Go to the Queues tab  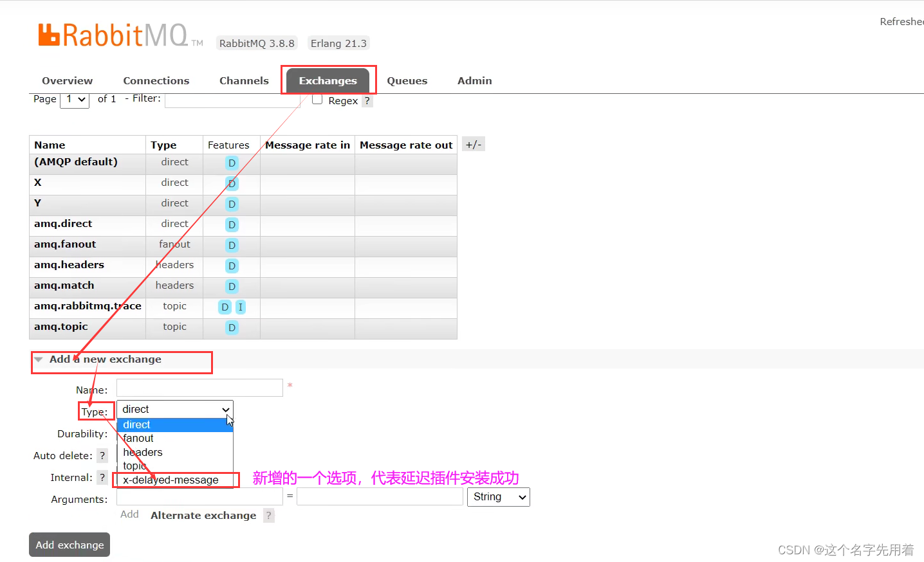(407, 81)
